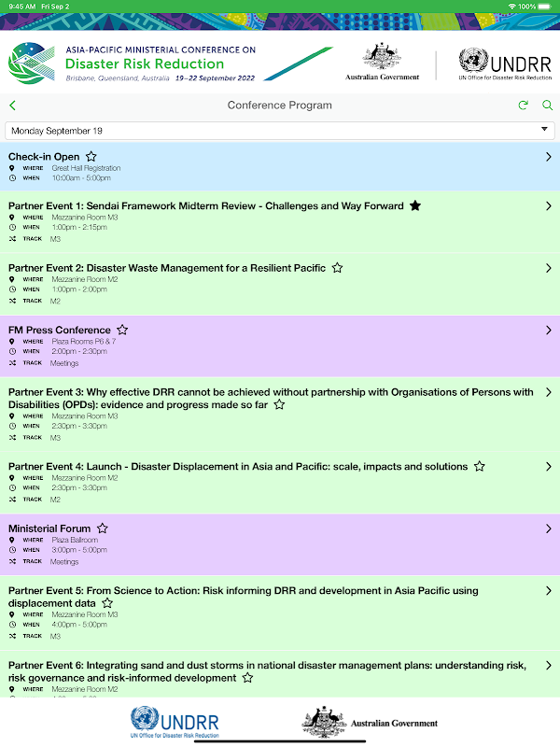This screenshot has width=560, height=747.
Task: Star the FM Press Conference session
Action: point(122,330)
